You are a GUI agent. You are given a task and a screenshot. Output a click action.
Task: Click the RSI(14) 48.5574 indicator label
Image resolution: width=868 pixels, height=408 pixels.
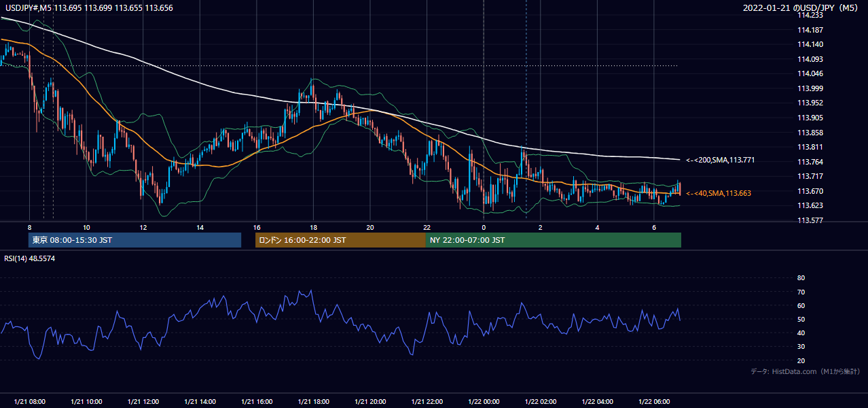pyautogui.click(x=30, y=258)
